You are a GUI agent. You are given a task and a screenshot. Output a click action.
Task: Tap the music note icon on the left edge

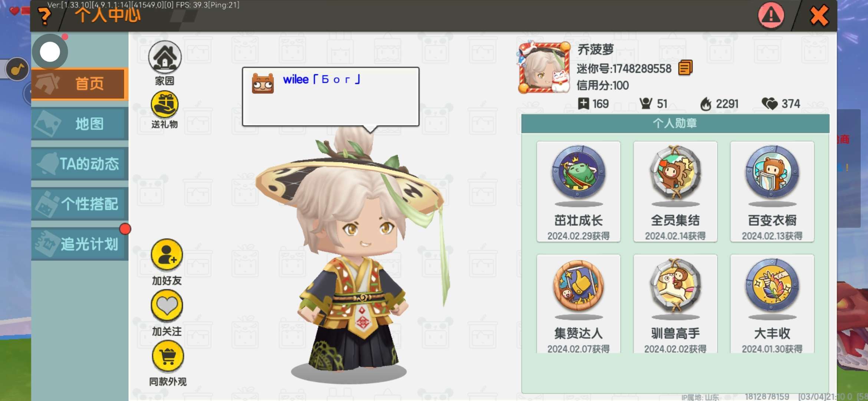[17, 69]
